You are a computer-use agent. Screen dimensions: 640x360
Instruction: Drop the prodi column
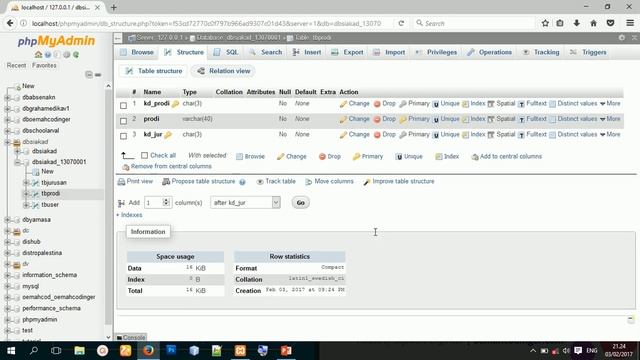click(384, 119)
